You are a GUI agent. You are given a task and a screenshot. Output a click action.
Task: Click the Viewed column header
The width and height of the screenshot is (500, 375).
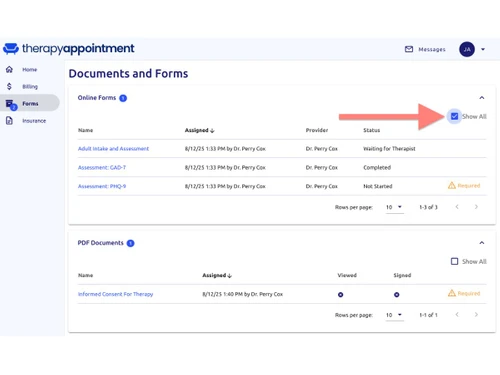347,275
